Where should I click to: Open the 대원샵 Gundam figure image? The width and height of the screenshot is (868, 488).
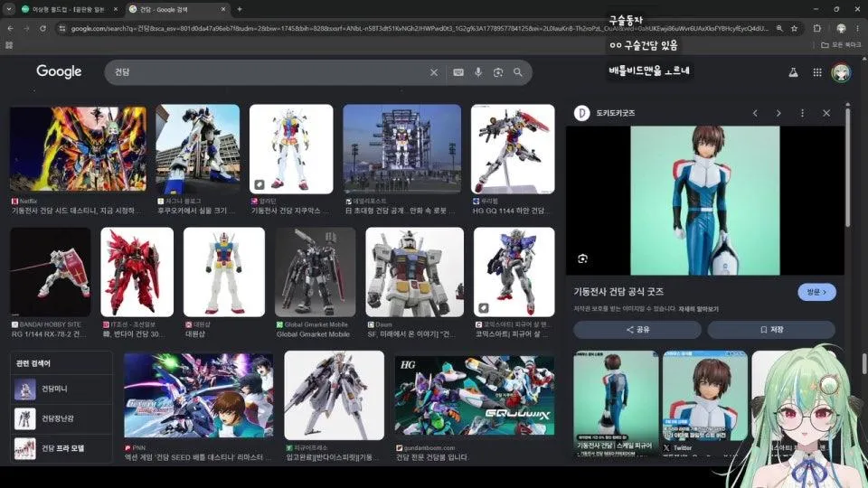tap(224, 272)
